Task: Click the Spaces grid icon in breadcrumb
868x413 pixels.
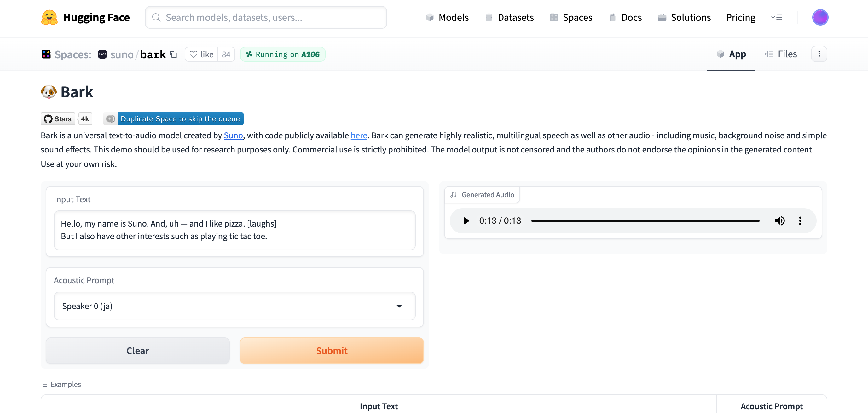Action: pos(46,54)
